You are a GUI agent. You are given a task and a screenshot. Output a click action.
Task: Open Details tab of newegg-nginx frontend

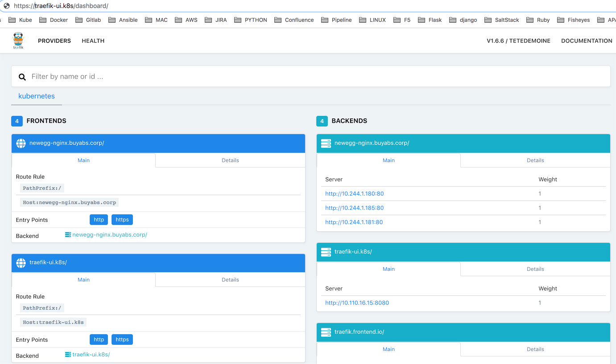230,160
